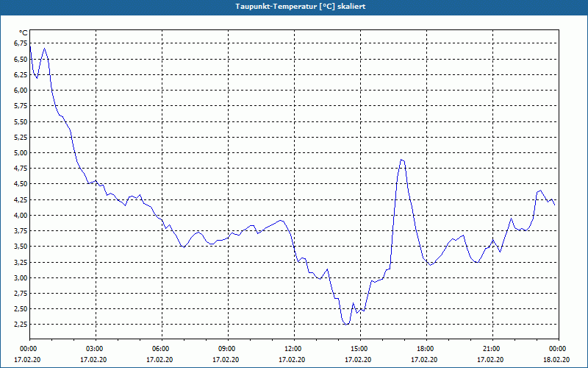Select the 09:00 time label

click(228, 349)
